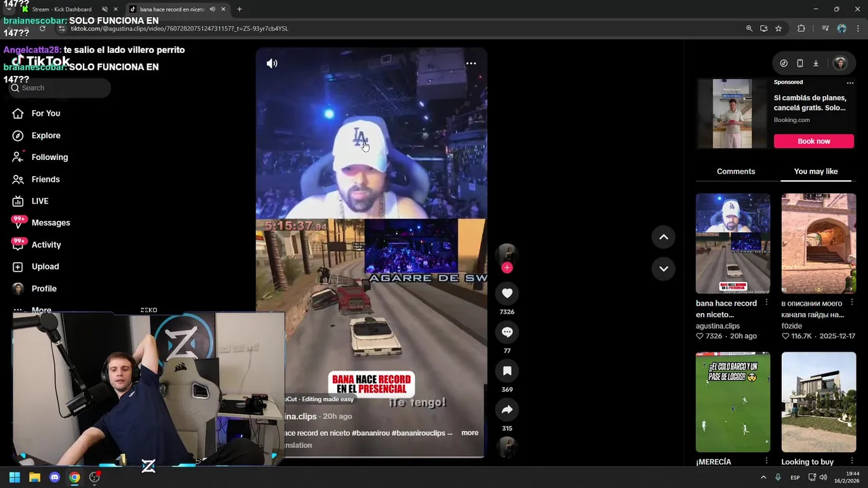868x488 pixels.
Task: Click the Book now ad button
Action: 814,141
